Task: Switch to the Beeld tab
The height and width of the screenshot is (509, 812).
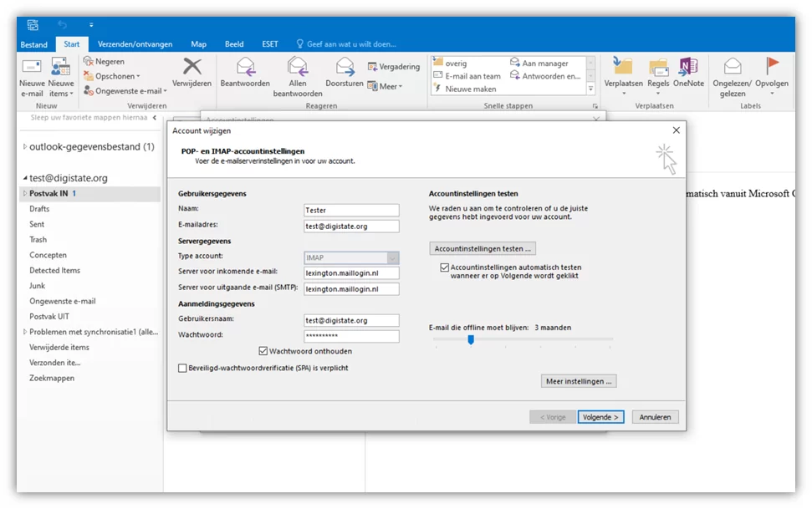Action: 234,44
